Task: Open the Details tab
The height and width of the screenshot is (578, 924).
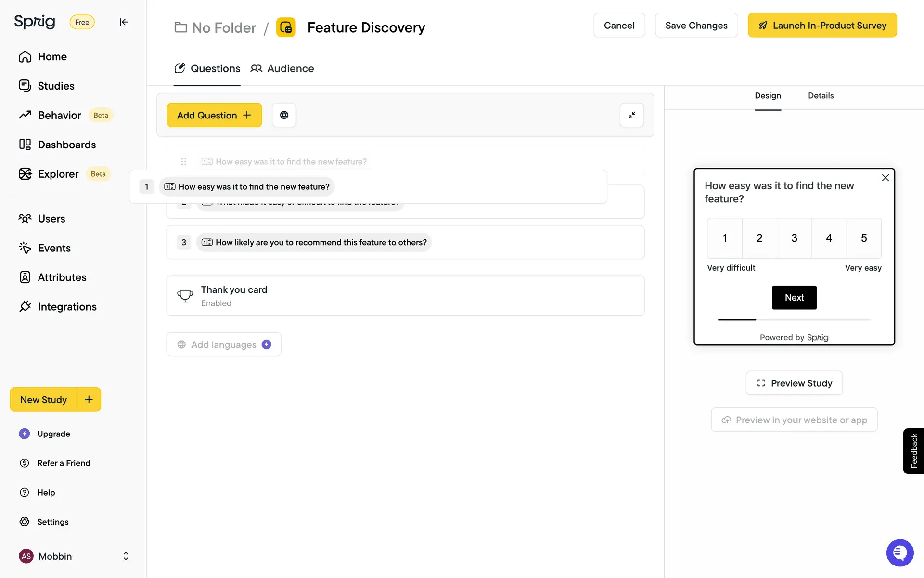Action: [821, 95]
